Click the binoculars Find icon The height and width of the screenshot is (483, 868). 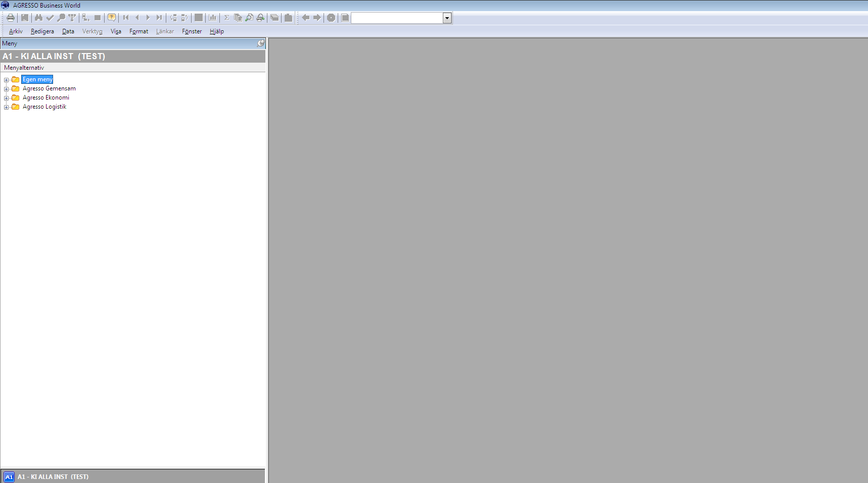(x=39, y=18)
